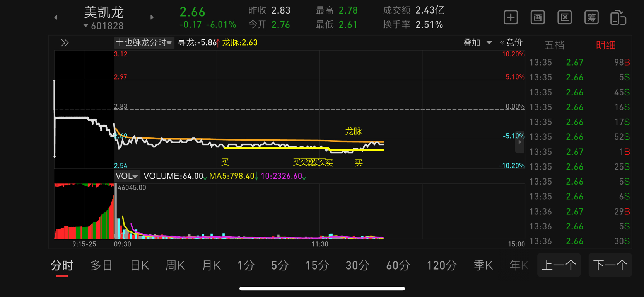The width and height of the screenshot is (644, 297).
Task: Select trade row with 52S volume
Action: [x=579, y=137]
